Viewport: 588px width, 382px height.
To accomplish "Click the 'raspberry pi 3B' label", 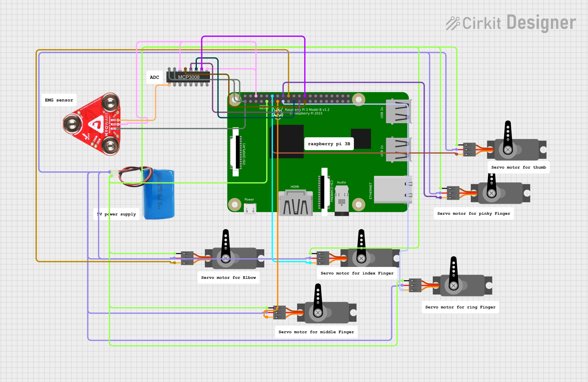I will tap(329, 144).
